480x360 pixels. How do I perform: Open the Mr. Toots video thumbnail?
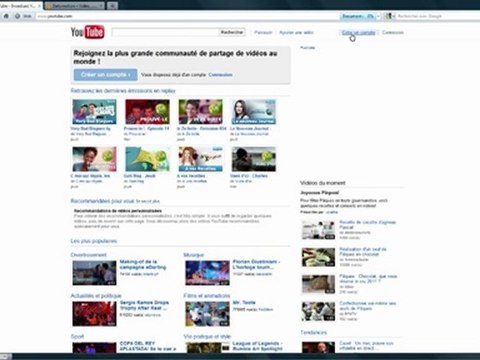click(x=207, y=314)
